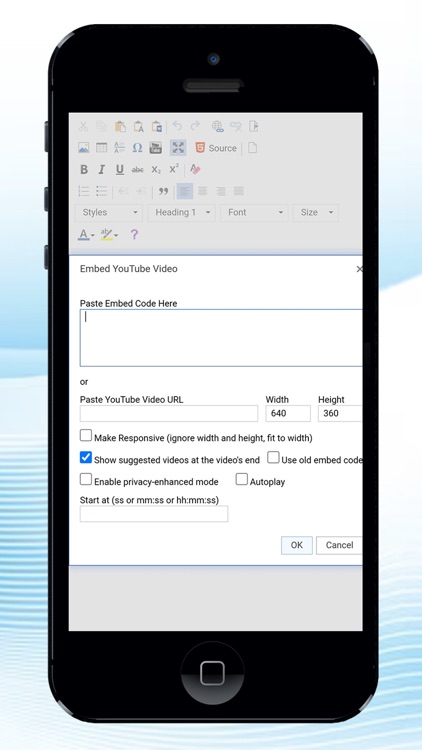The width and height of the screenshot is (422, 750).
Task: Confirm the dialog with OK
Action: tap(297, 545)
